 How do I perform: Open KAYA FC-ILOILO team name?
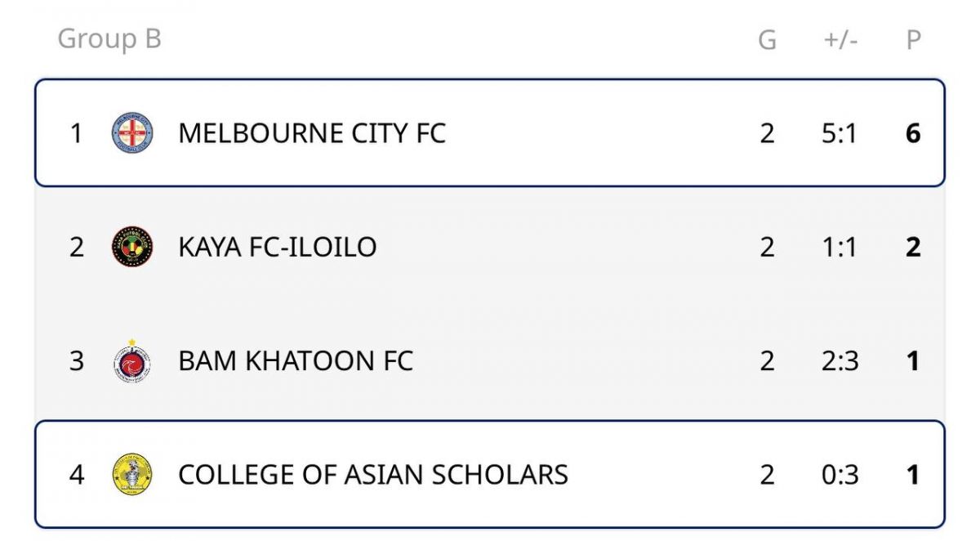point(278,246)
